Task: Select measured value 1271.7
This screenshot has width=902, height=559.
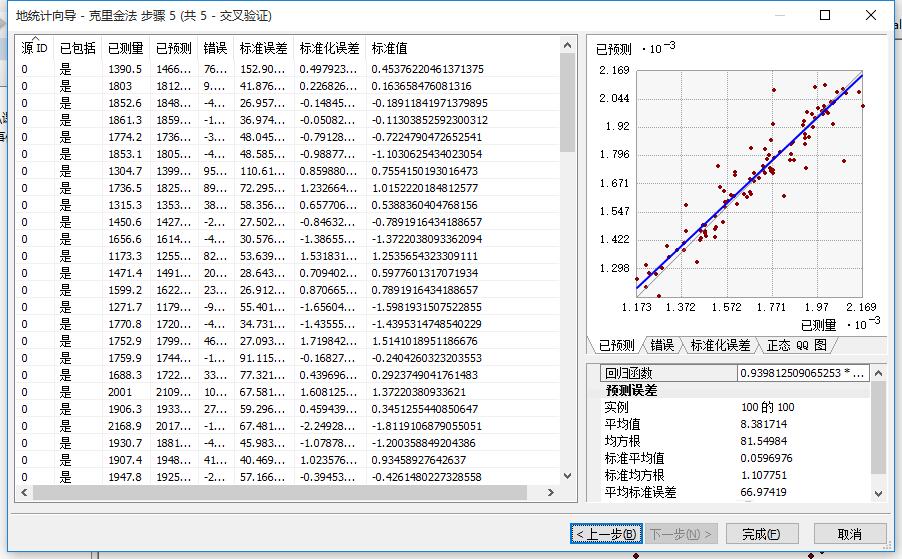Action: (125, 307)
